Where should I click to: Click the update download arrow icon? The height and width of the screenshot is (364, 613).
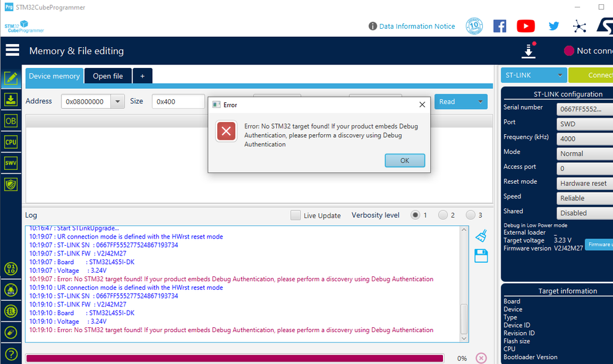(x=528, y=51)
